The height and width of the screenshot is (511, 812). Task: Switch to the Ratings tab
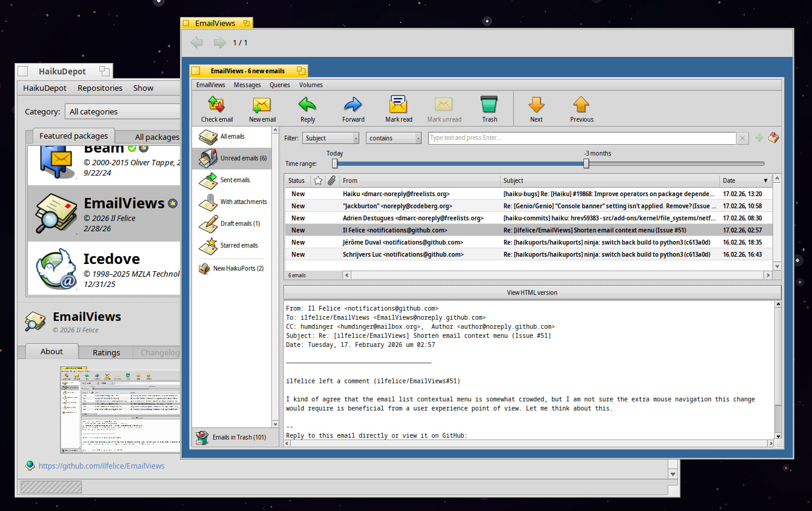(106, 352)
